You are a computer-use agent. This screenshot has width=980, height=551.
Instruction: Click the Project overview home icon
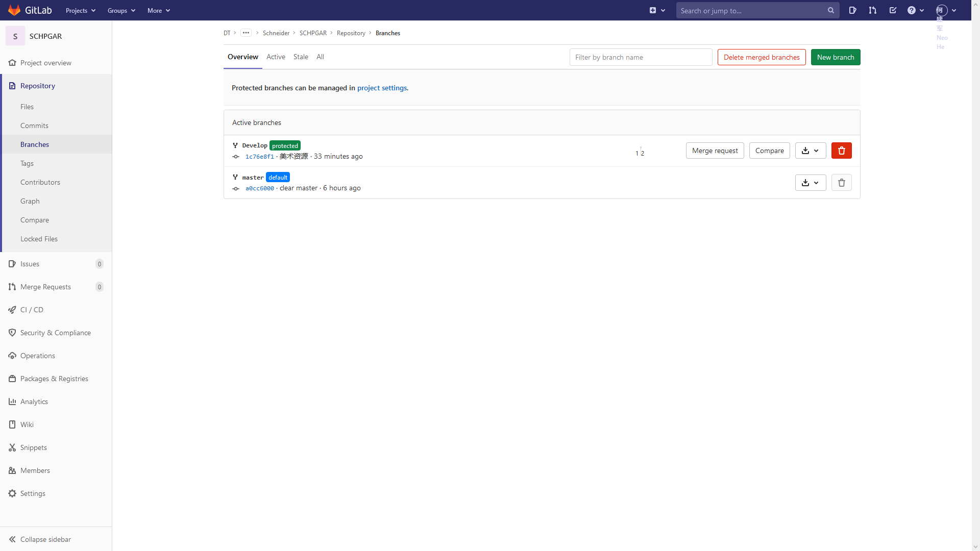(12, 63)
